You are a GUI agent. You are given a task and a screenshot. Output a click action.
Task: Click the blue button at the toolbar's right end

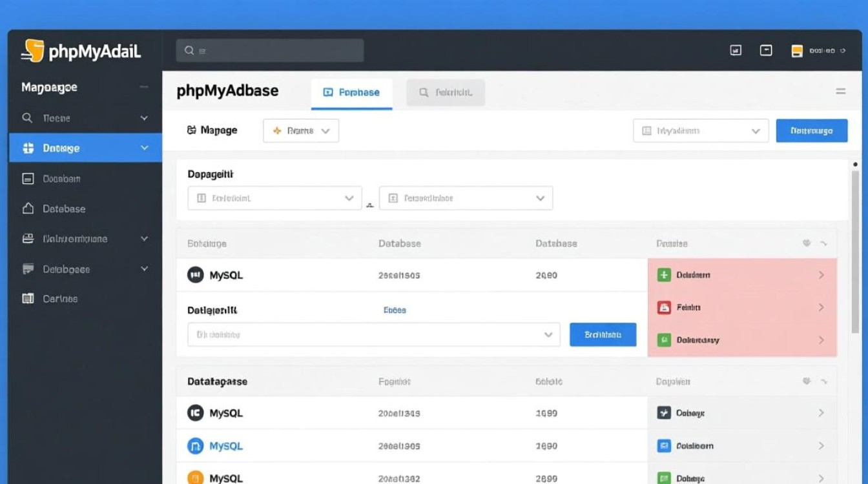tap(811, 130)
